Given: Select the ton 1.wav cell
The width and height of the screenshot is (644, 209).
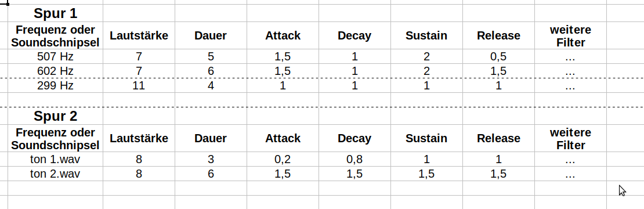Looking at the screenshot, I should 56,159.
